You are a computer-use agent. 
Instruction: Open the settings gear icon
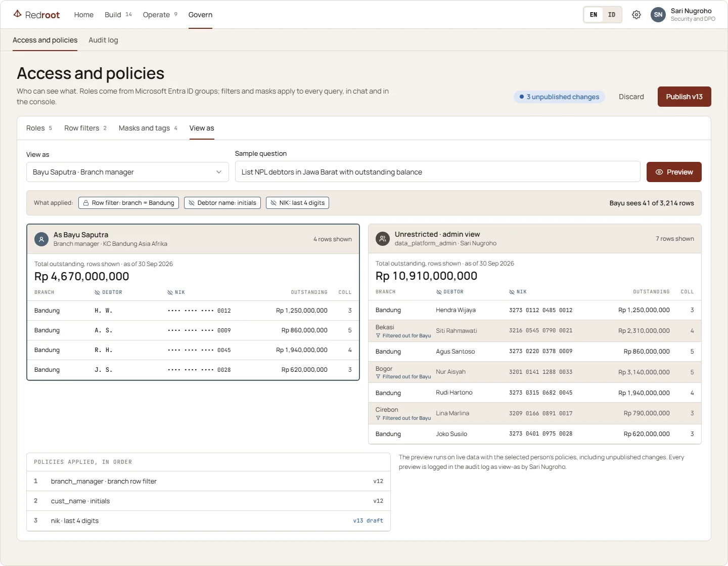click(636, 15)
